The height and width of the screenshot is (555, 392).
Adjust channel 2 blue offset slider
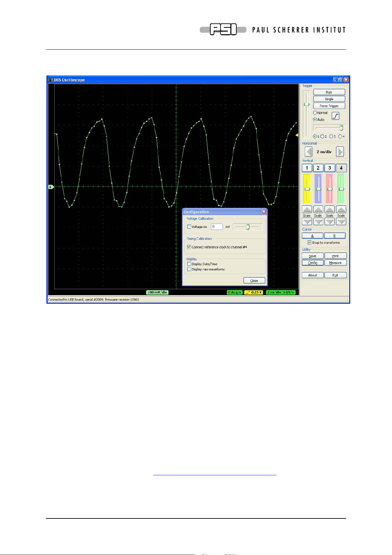pyautogui.click(x=318, y=189)
